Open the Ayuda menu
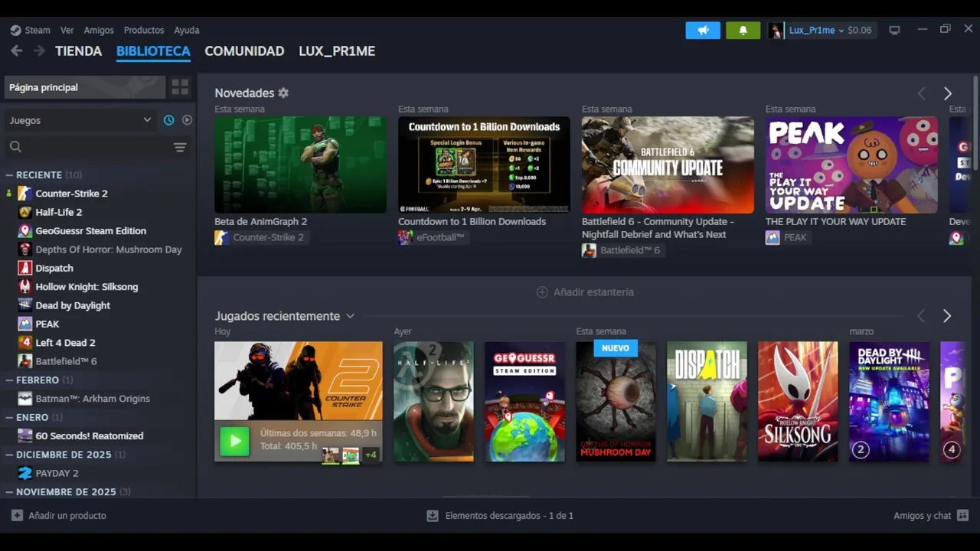 (x=187, y=31)
